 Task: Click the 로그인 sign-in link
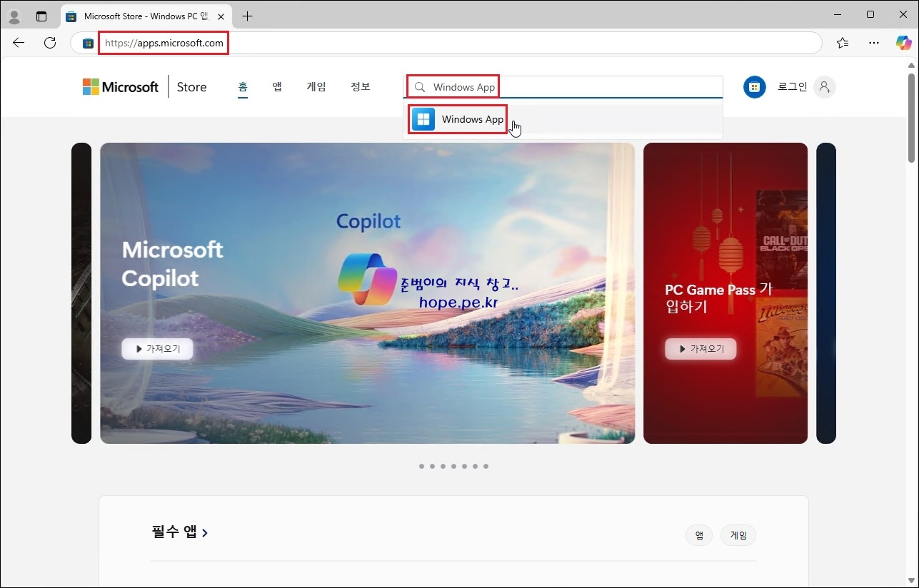pos(792,87)
